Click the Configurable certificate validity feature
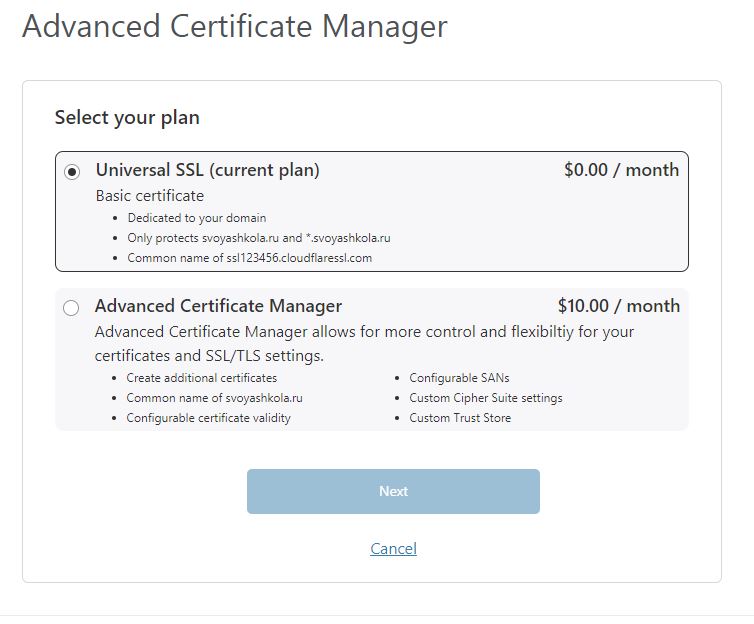The image size is (754, 624). coord(208,418)
